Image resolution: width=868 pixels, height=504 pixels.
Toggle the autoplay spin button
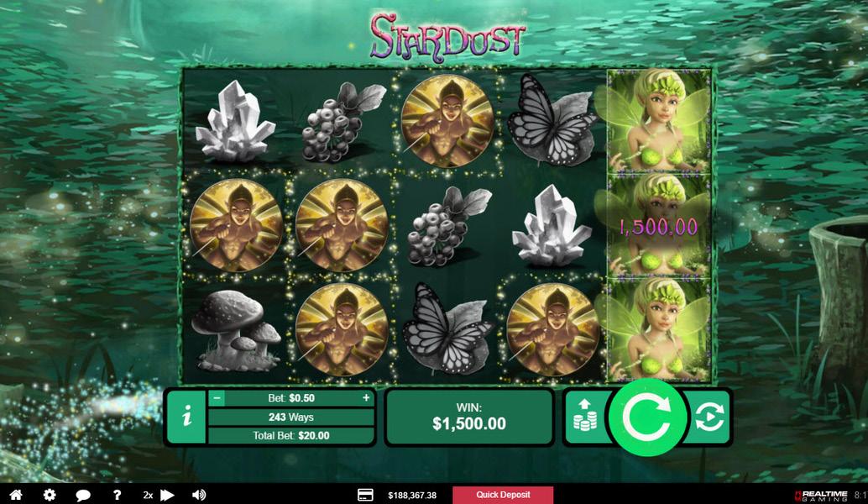click(x=709, y=417)
